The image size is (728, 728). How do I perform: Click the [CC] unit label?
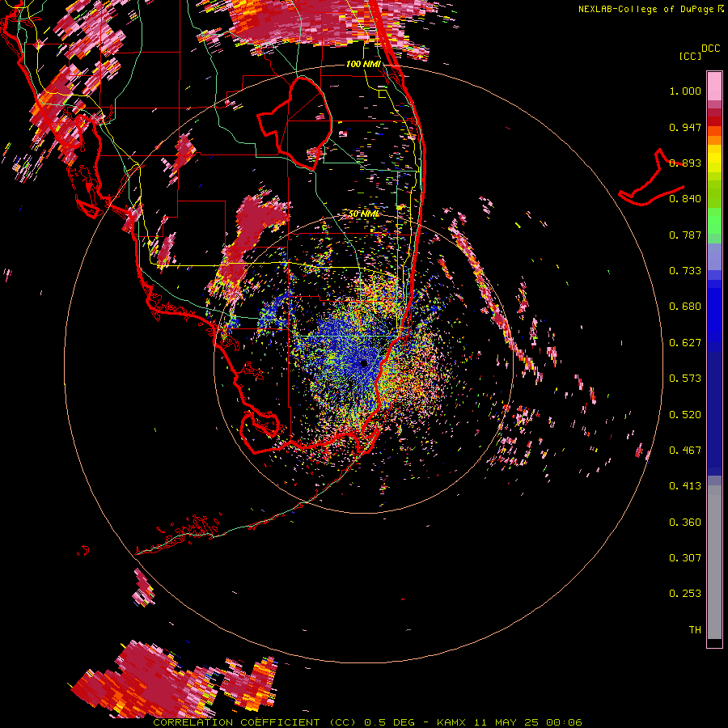click(x=690, y=56)
